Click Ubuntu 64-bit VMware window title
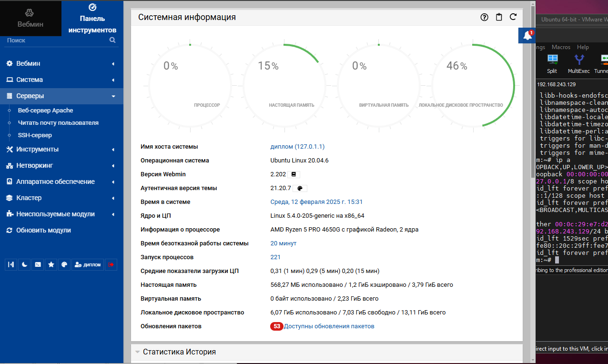Screen dimensions: 608x364 click(x=574, y=20)
